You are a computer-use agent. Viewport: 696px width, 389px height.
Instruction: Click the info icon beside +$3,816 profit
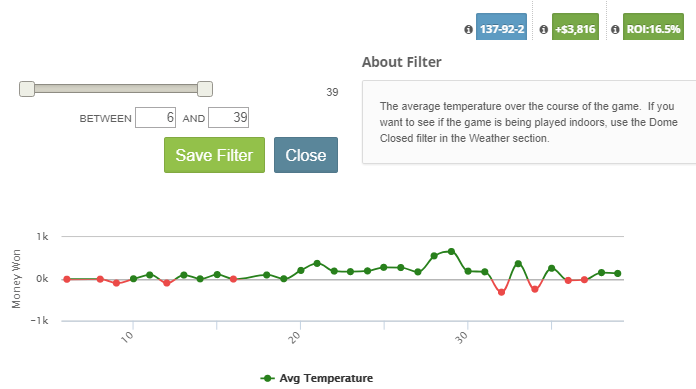(x=543, y=29)
